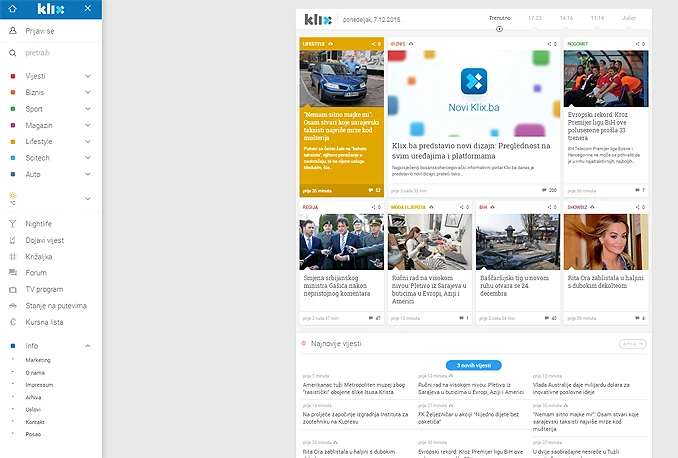Screen dimensions: 678x458
Task: Click the Dojavi vijest edit icon
Action: [13, 240]
